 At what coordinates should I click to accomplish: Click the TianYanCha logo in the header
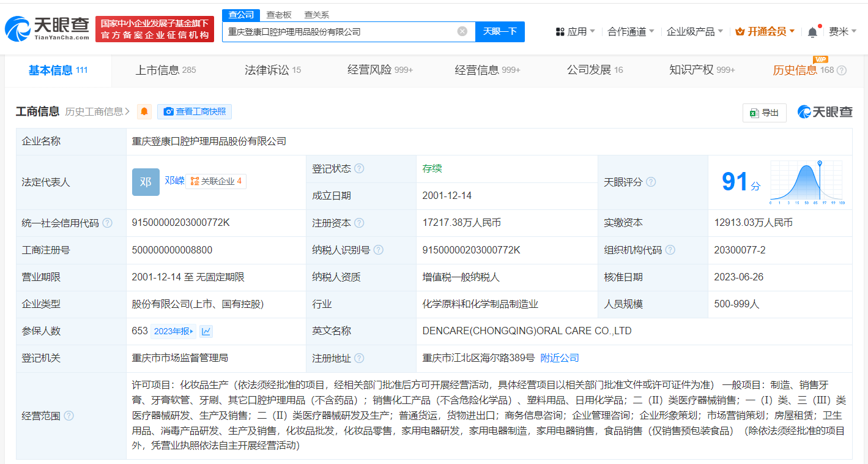pos(48,29)
